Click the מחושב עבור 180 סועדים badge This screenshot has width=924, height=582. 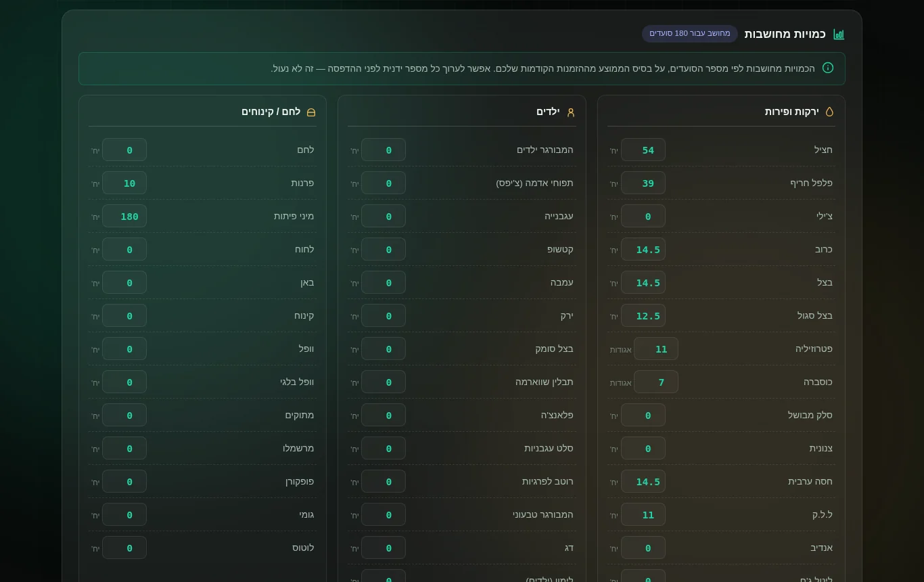[690, 34]
